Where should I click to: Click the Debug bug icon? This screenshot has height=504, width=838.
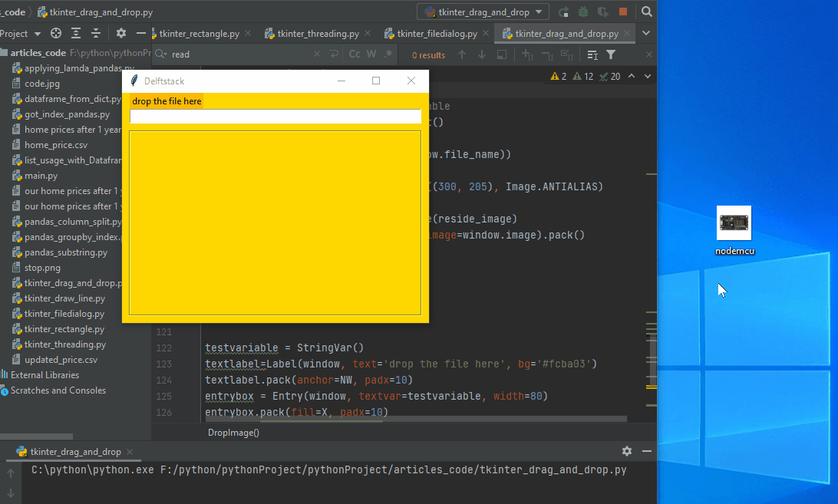pos(583,12)
